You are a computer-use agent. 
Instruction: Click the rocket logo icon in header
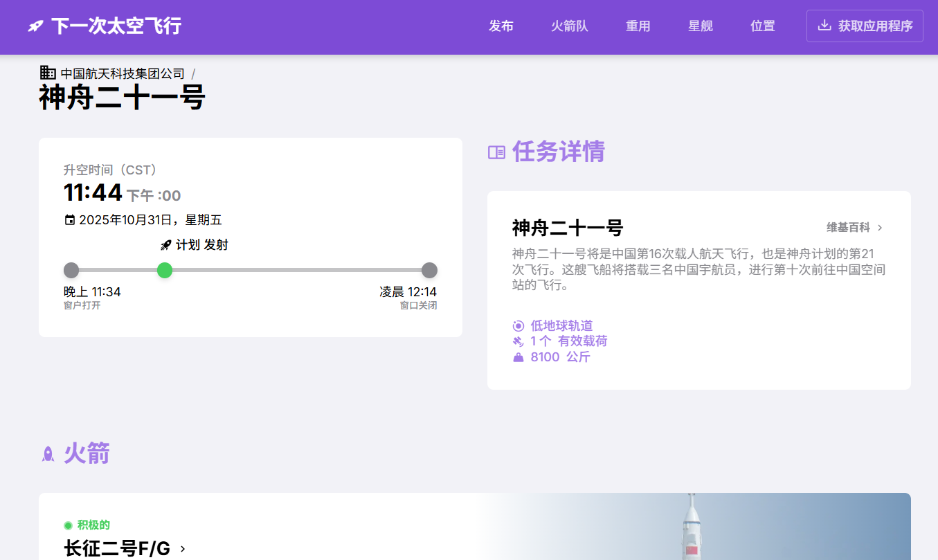[x=35, y=26]
